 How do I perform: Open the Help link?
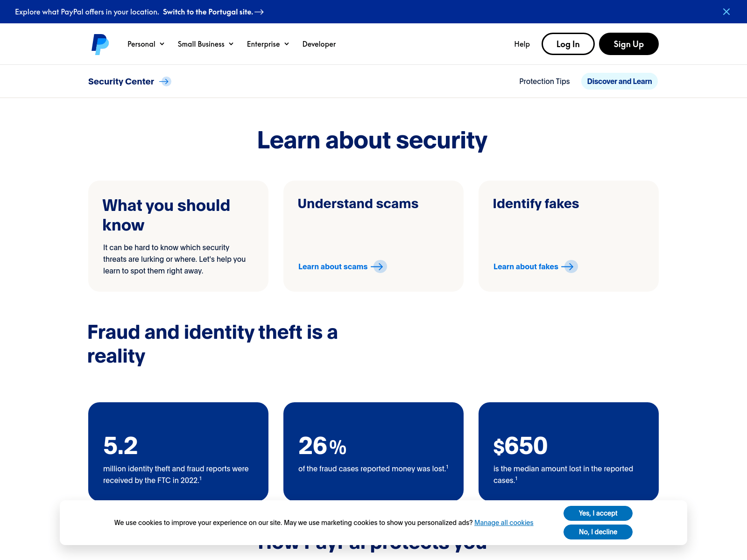(x=522, y=44)
